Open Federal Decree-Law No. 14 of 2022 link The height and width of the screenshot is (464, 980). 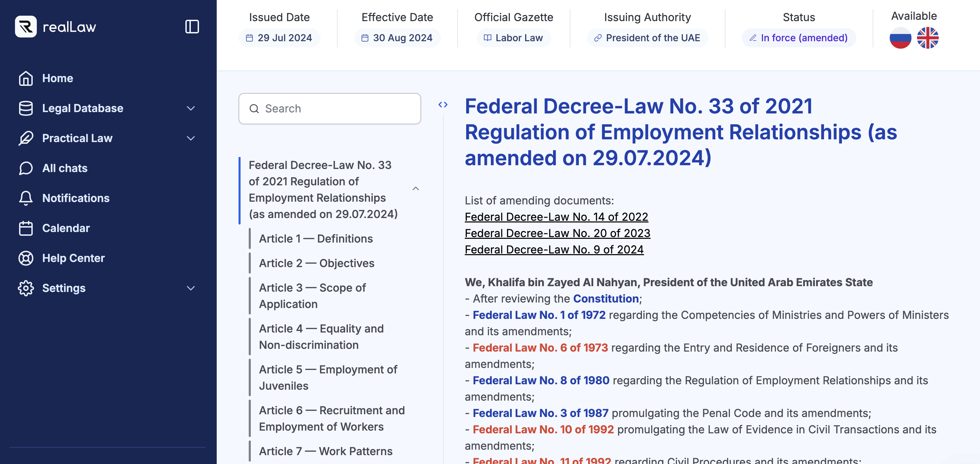click(556, 217)
